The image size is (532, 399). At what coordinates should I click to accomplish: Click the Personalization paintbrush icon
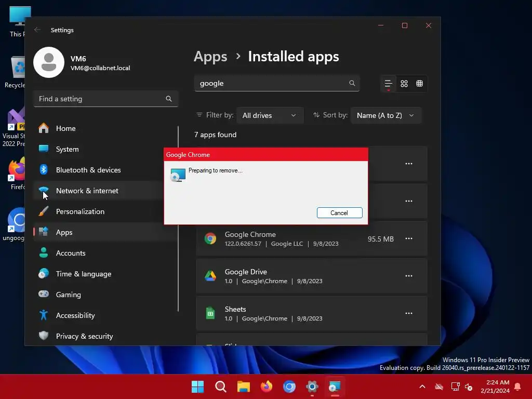pyautogui.click(x=44, y=211)
